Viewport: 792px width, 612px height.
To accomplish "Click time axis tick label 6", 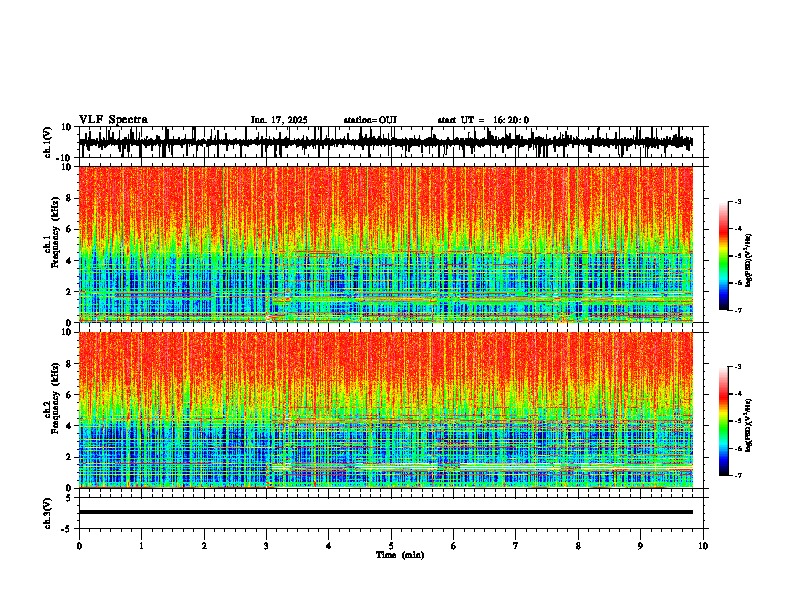I will click(x=454, y=546).
